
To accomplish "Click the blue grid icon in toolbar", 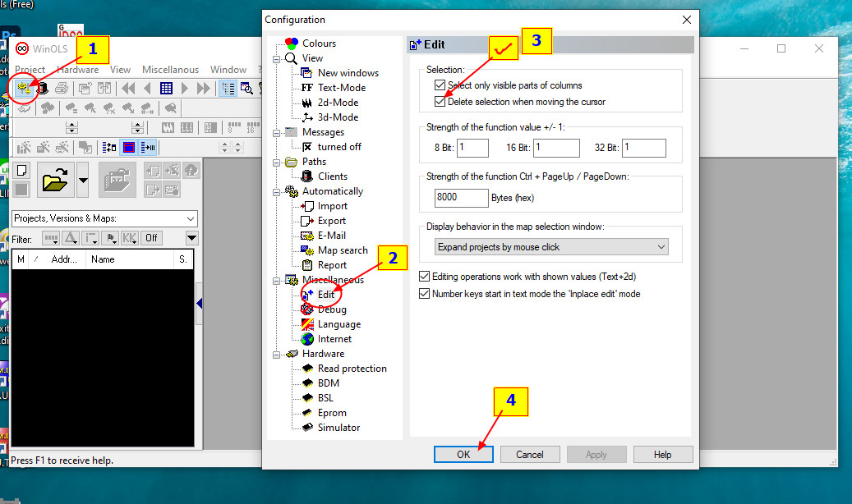I will (166, 88).
